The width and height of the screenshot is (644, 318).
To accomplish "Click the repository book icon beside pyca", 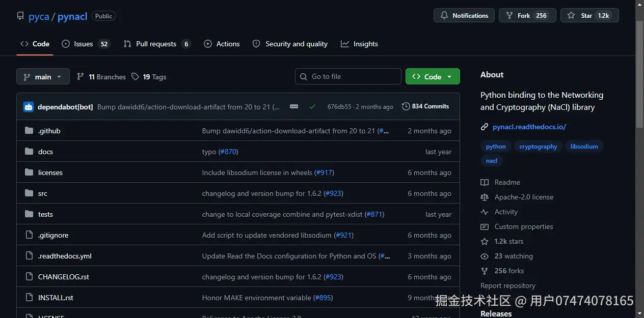I will [x=20, y=16].
